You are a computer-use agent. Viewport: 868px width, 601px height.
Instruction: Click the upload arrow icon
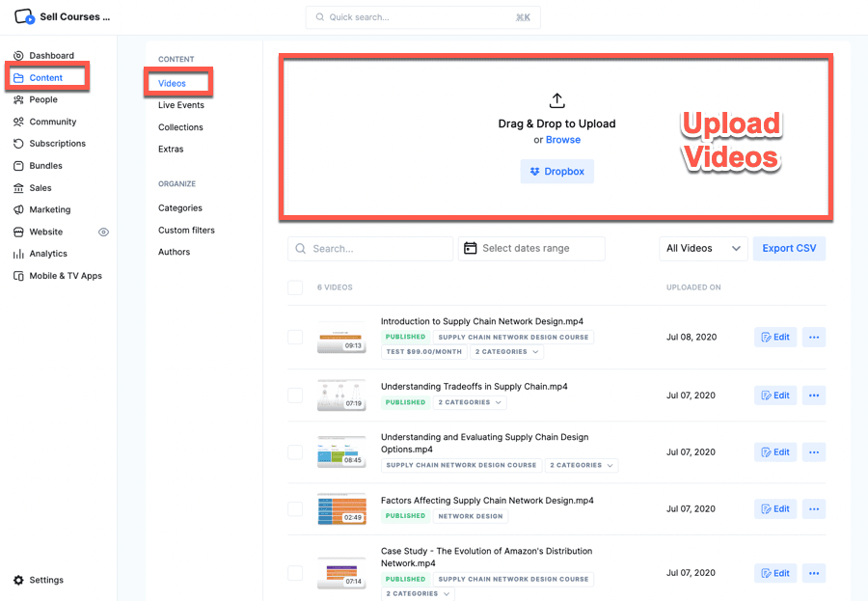556,100
